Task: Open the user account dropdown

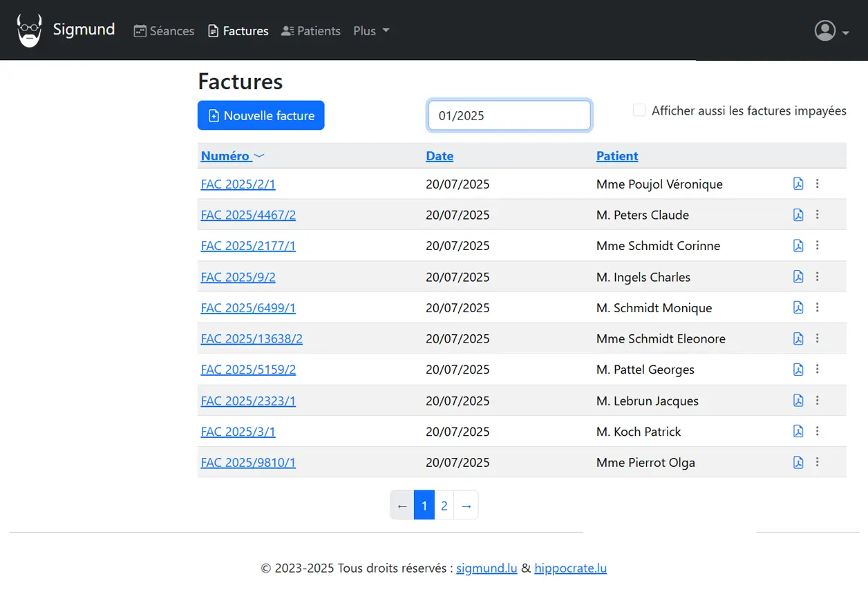Action: (x=831, y=31)
